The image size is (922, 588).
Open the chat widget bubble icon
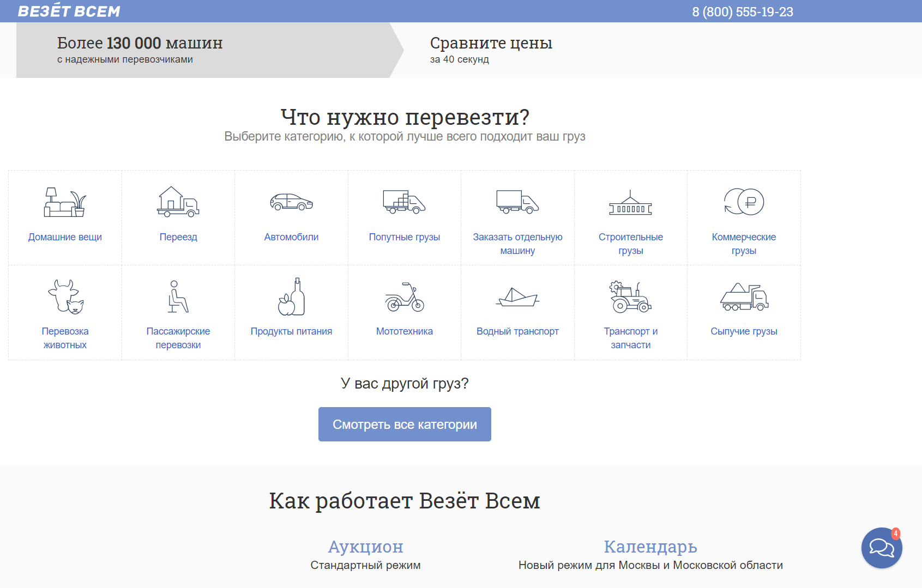point(882,548)
